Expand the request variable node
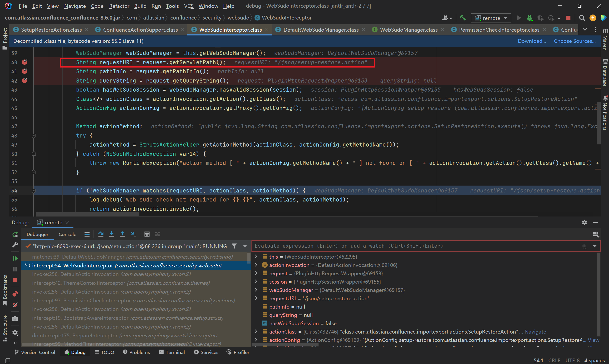 256,273
